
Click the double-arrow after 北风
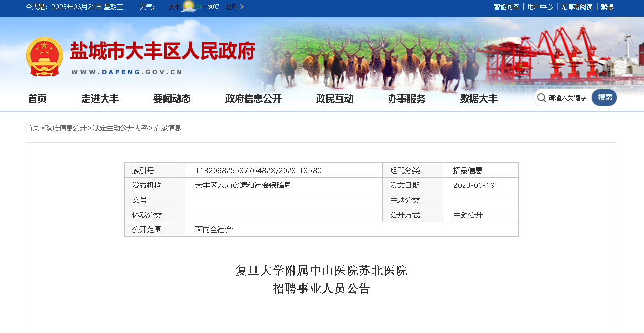coord(242,7)
